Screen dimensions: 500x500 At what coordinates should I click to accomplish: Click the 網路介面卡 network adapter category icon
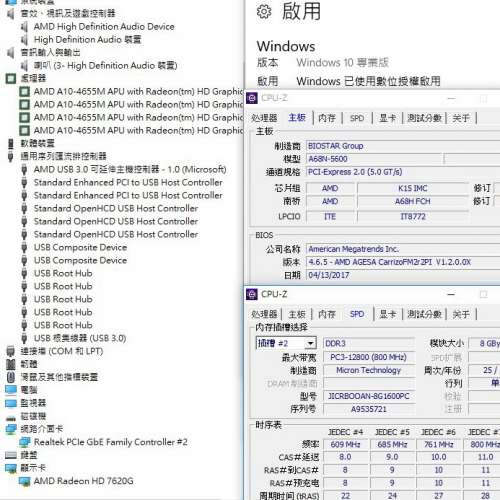tap(11, 429)
